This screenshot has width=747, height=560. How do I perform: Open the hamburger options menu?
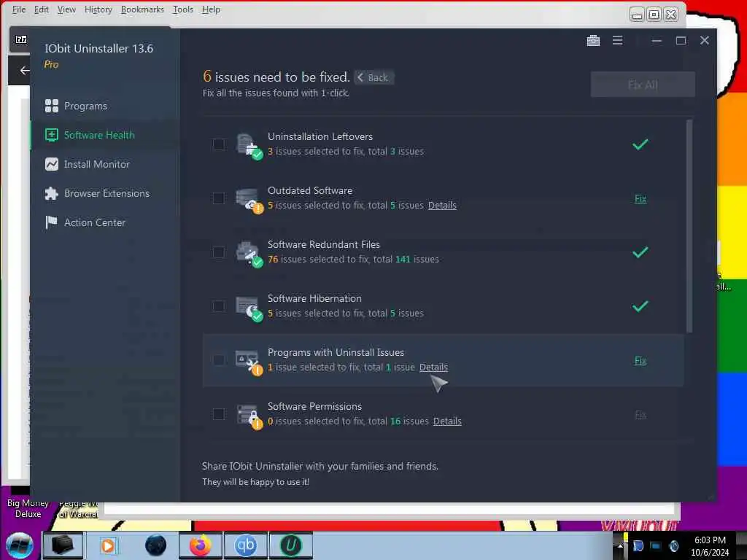pyautogui.click(x=617, y=41)
